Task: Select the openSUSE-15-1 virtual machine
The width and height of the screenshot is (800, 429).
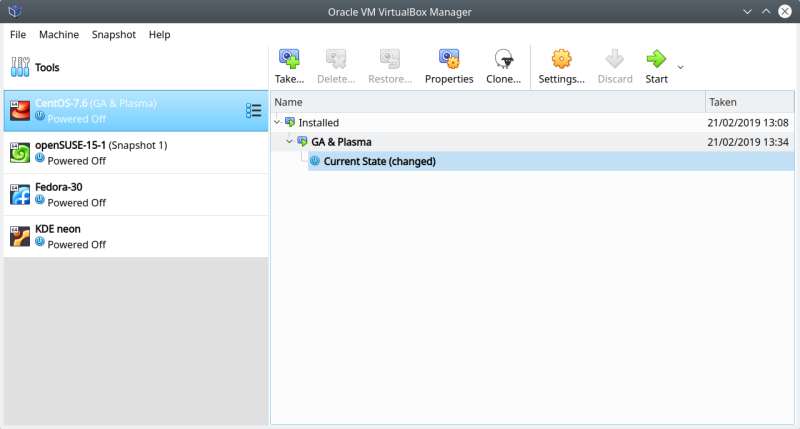Action: click(136, 153)
